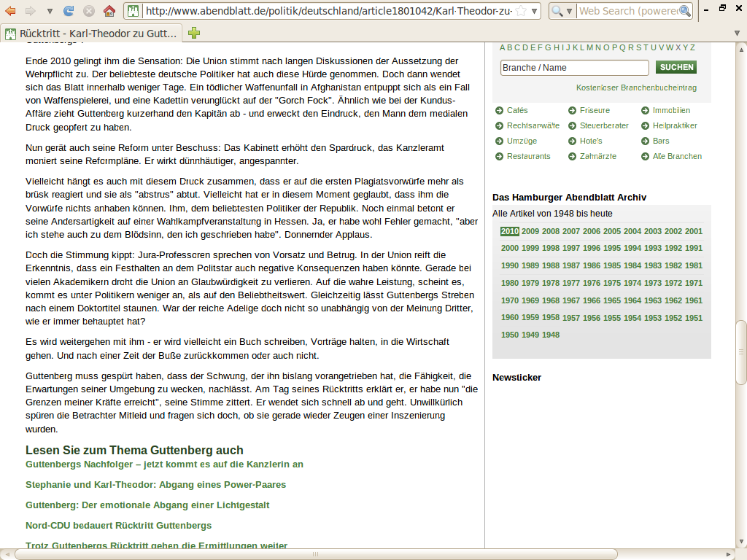747x560 pixels.
Task: Click the Alle Artikel von 1948 bis heute text
Action: 552,214
